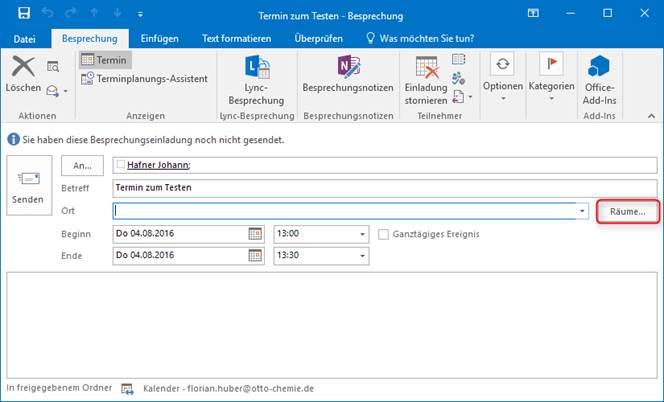The height and width of the screenshot is (402, 664).
Task: Click the Office-Add-Ins button
Action: pyautogui.click(x=599, y=80)
